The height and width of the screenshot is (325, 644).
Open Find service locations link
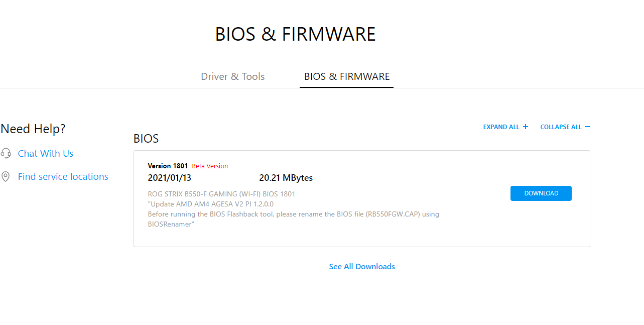(63, 176)
